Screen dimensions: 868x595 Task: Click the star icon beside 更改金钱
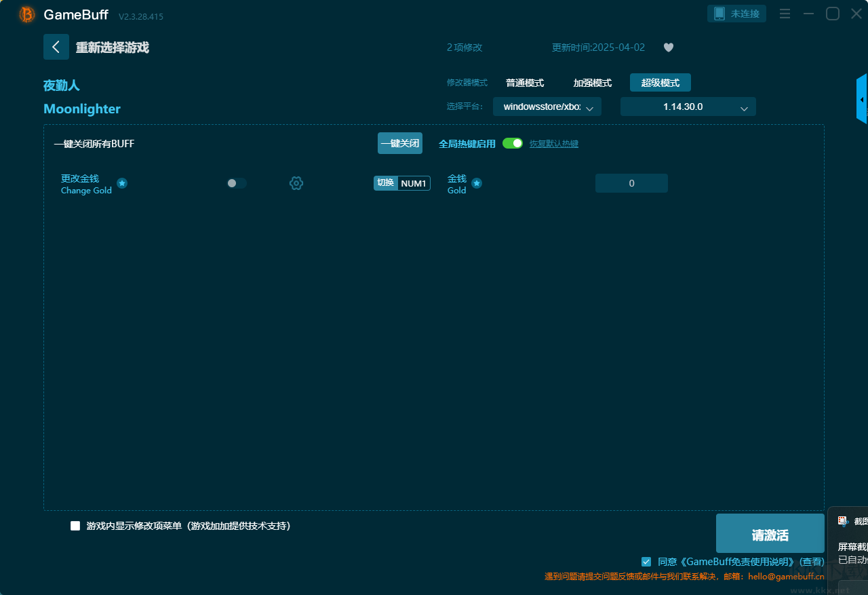[x=122, y=183]
